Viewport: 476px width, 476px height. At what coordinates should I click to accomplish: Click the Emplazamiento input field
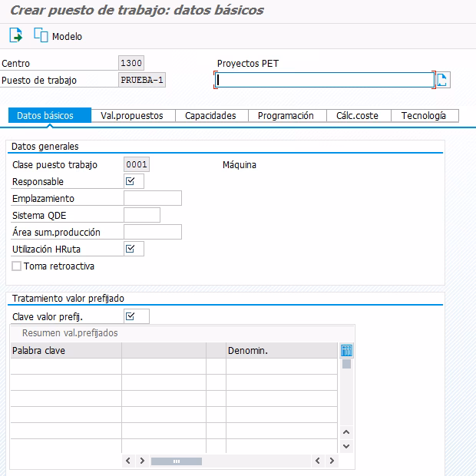153,198
